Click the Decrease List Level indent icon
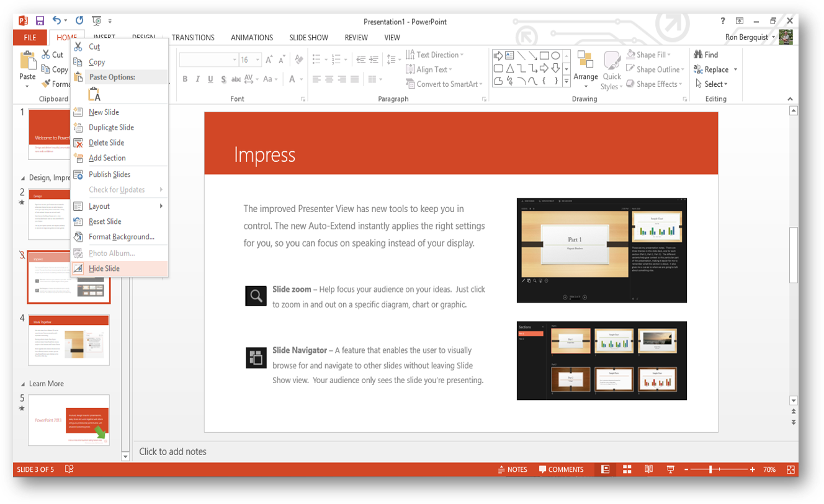 tap(361, 60)
